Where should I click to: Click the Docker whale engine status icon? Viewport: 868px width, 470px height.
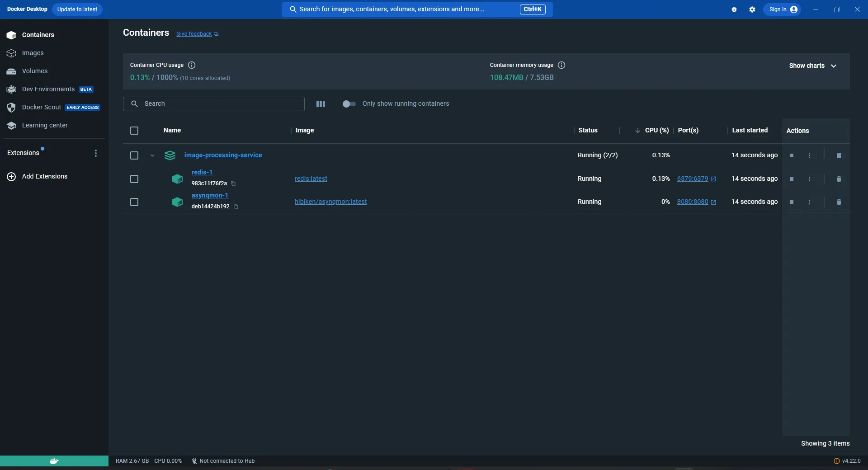pos(54,461)
